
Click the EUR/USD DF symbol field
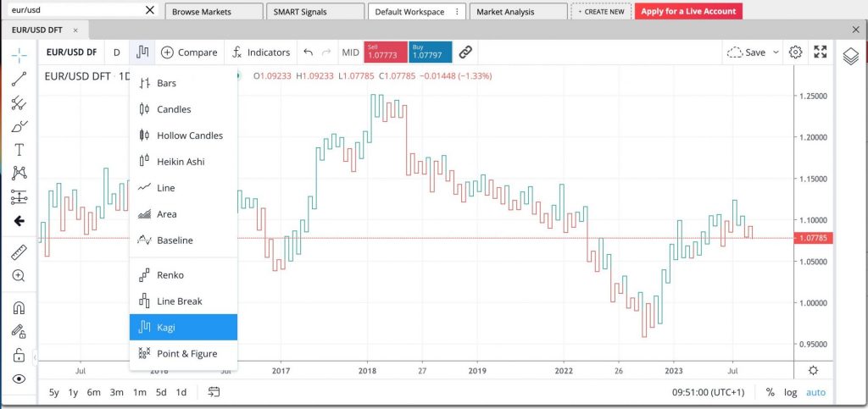click(71, 53)
